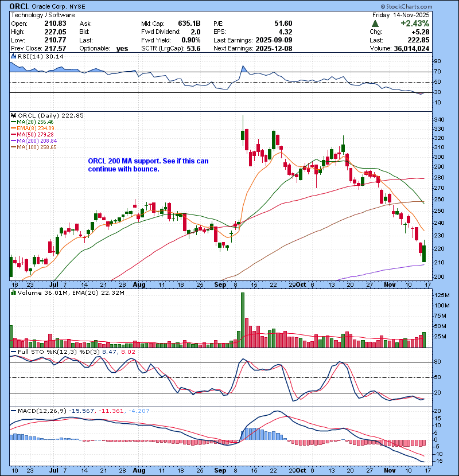The height and width of the screenshot is (476, 459).
Task: Select the Open value 210.83
Action: (55, 24)
